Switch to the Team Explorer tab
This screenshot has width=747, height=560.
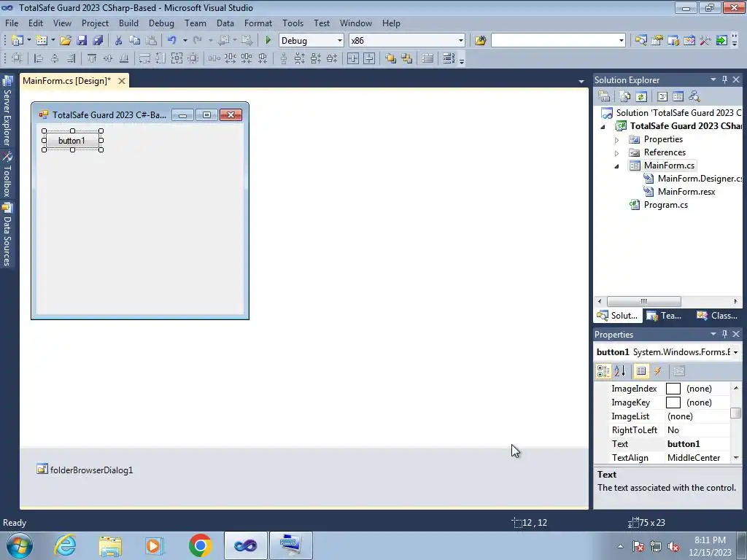coord(664,316)
